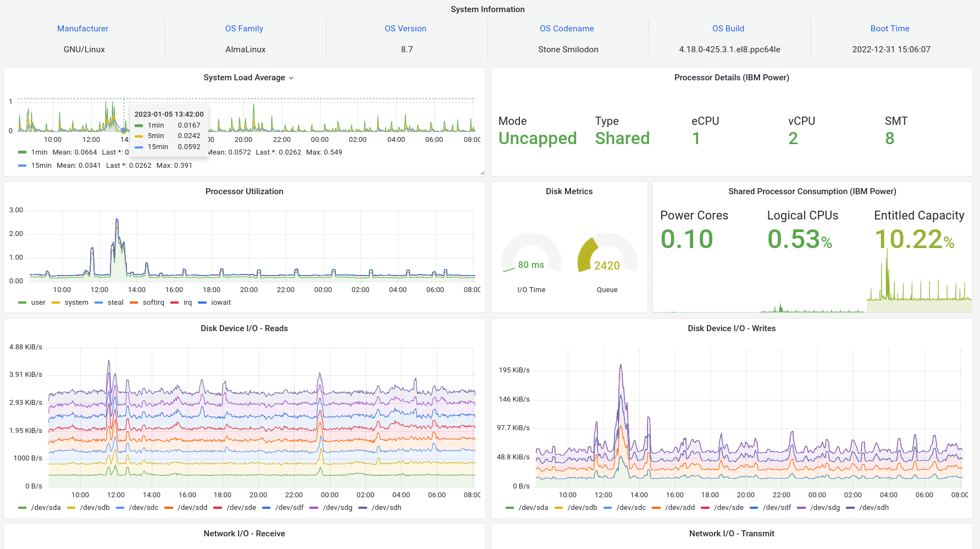The image size is (980, 549).
Task: Toggle /dev/sde in Disk Writes legend
Action: [729, 508]
